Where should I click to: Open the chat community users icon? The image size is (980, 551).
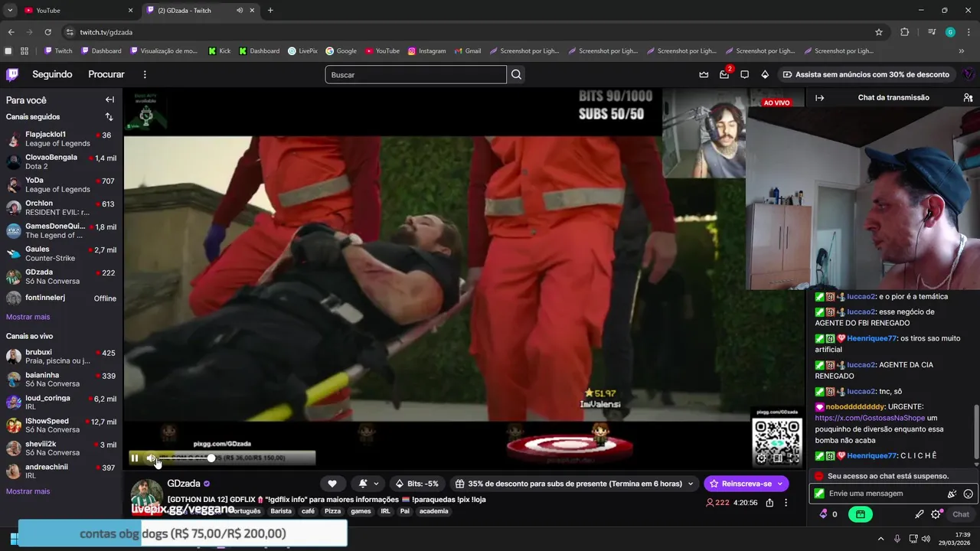click(968, 98)
